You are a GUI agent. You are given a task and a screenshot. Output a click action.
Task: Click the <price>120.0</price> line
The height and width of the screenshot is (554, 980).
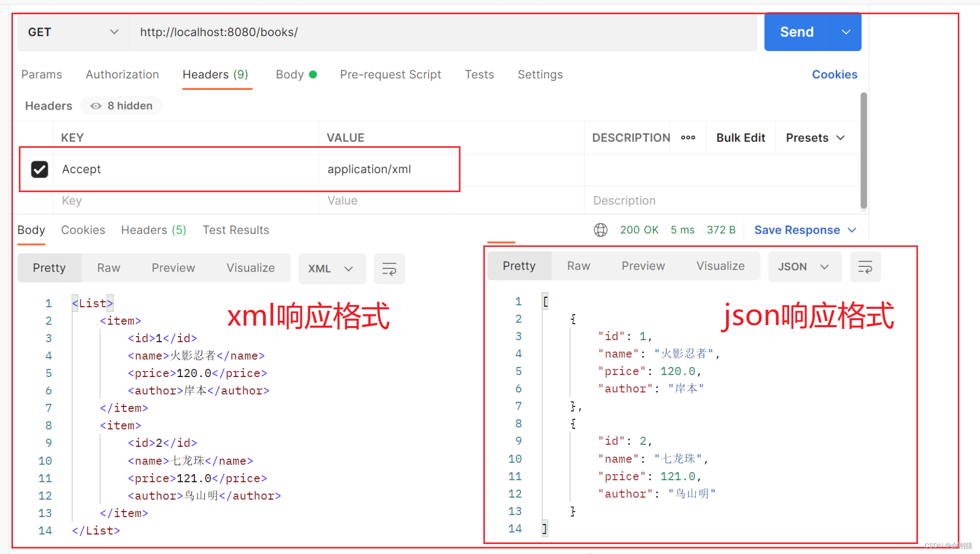[x=197, y=373]
